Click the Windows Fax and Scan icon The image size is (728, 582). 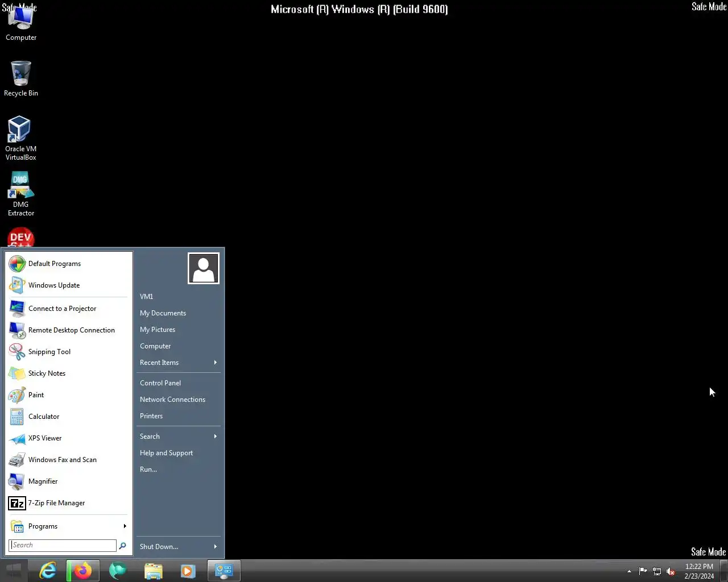(17, 460)
